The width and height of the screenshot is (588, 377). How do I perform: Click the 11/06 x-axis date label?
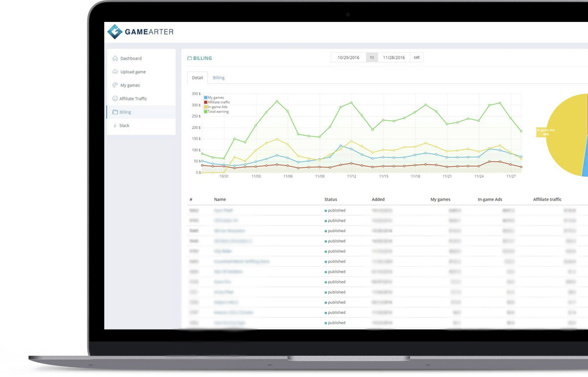pyautogui.click(x=288, y=176)
